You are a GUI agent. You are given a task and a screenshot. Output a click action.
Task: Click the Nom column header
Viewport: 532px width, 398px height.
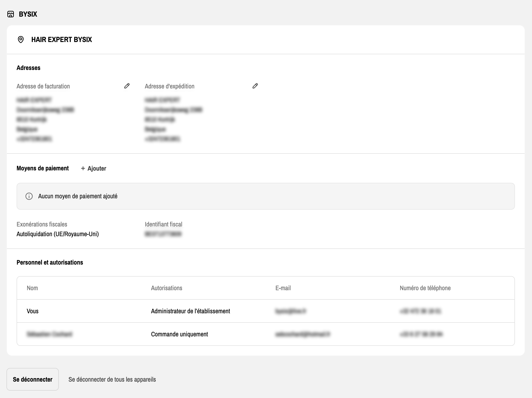[x=32, y=288]
